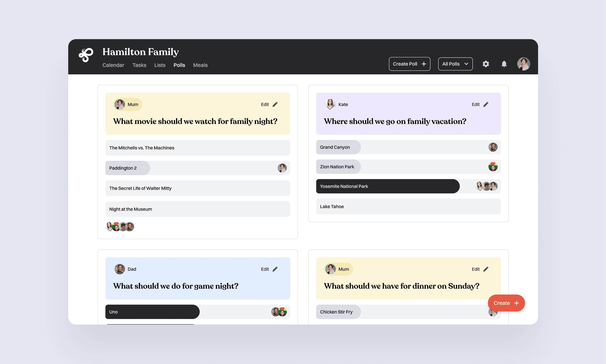Open the Meals tab
This screenshot has height=364, width=606.
(200, 65)
